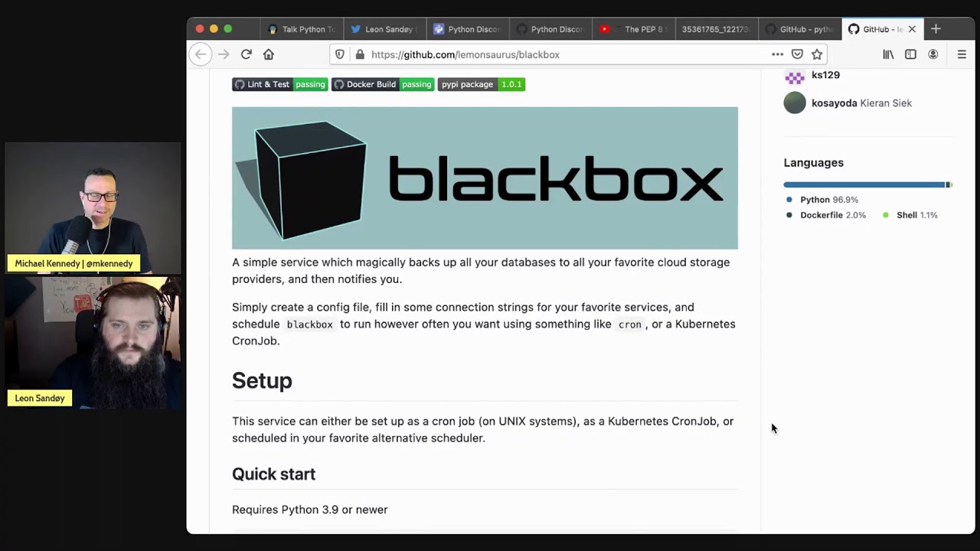Show site security lock information
The height and width of the screenshot is (551, 980).
(360, 54)
